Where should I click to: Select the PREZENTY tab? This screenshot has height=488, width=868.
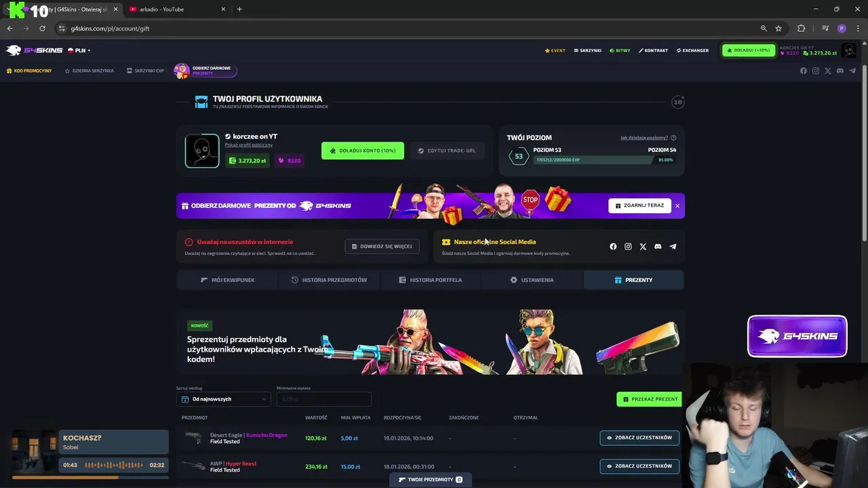pos(633,280)
